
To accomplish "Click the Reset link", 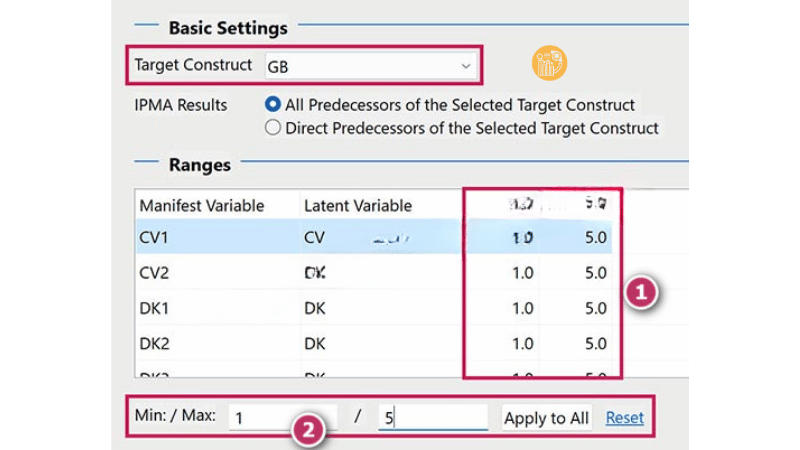I will [625, 418].
